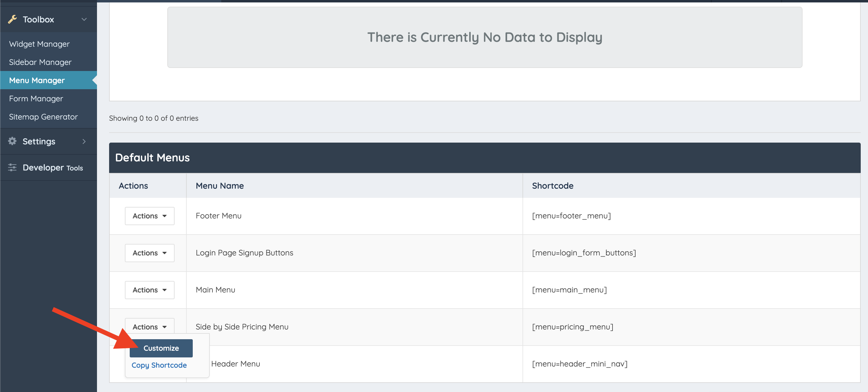Expand the Settings section chevron

tap(84, 141)
